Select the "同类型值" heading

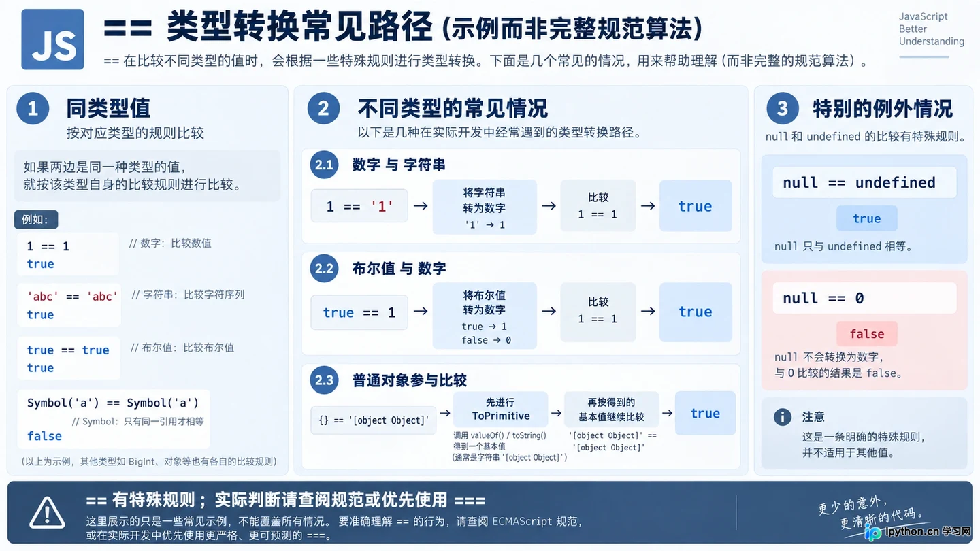108,108
